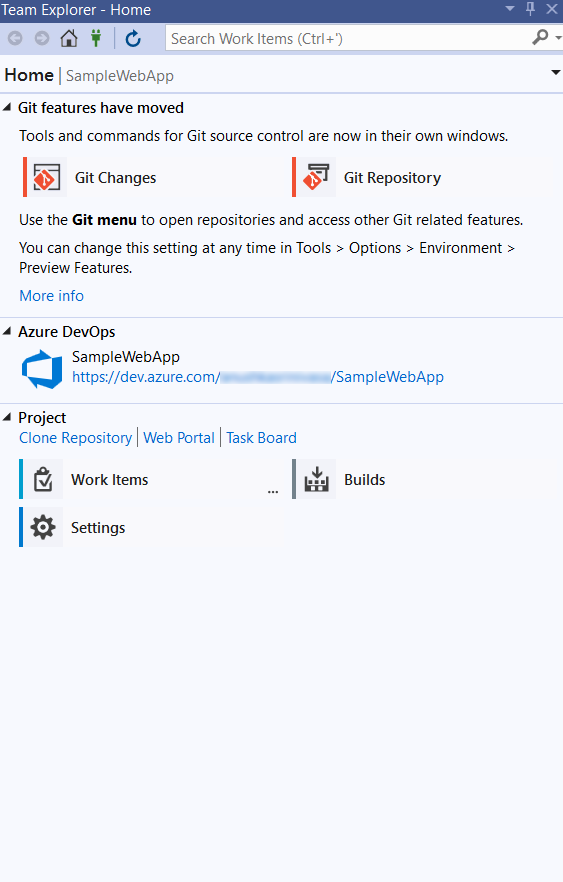Open window position dropdown in title bar
The image size is (563, 882).
510,8
